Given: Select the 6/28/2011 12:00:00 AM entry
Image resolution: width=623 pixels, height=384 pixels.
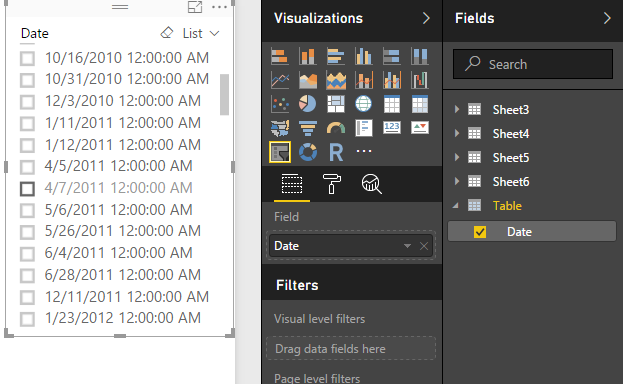Looking at the screenshot, I should 122,275.
